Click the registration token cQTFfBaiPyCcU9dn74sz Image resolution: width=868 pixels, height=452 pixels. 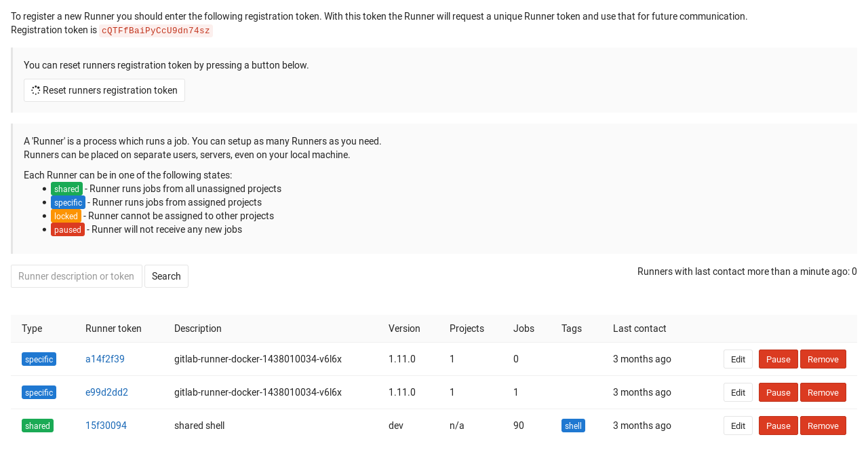(156, 30)
